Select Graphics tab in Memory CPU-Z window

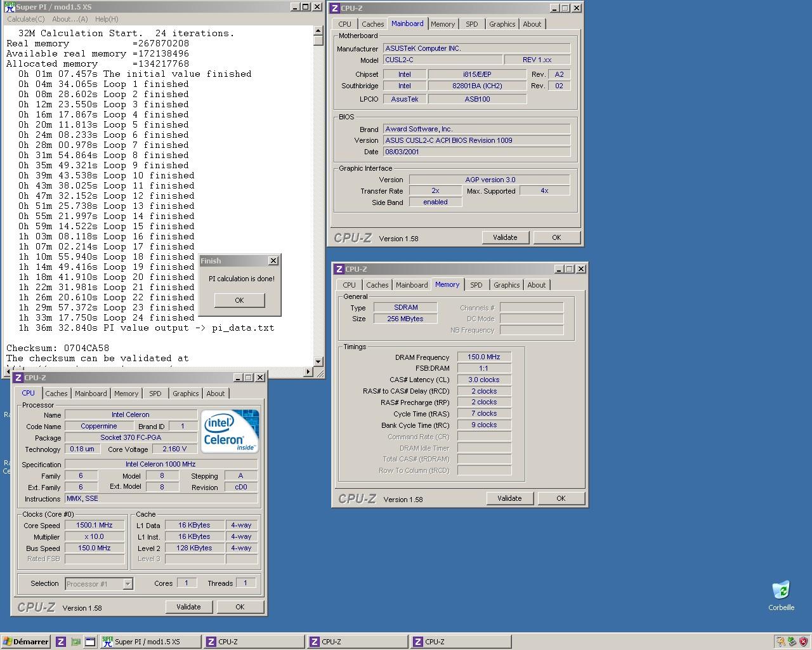(507, 285)
